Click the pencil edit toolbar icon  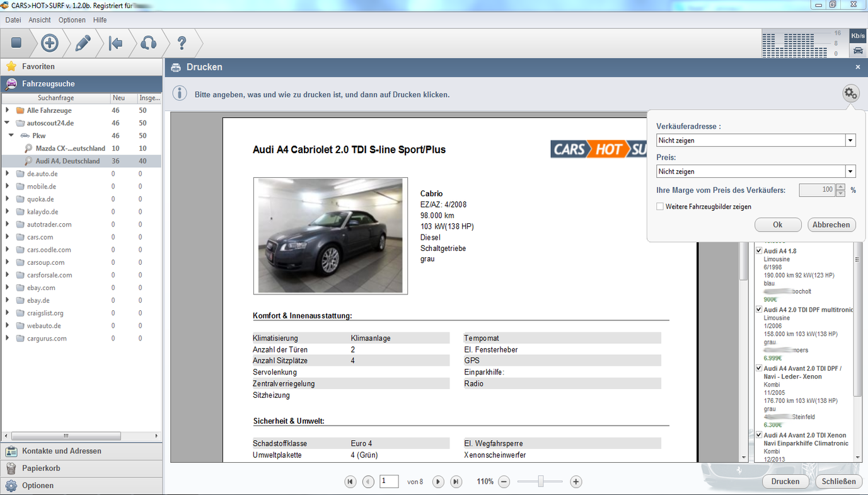83,43
